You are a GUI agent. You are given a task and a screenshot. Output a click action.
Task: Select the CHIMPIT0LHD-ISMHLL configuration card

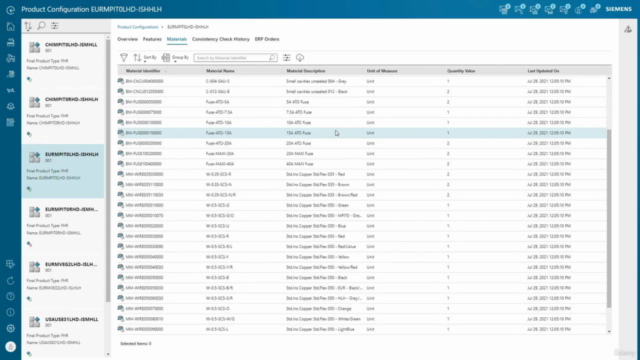pyautogui.click(x=63, y=60)
